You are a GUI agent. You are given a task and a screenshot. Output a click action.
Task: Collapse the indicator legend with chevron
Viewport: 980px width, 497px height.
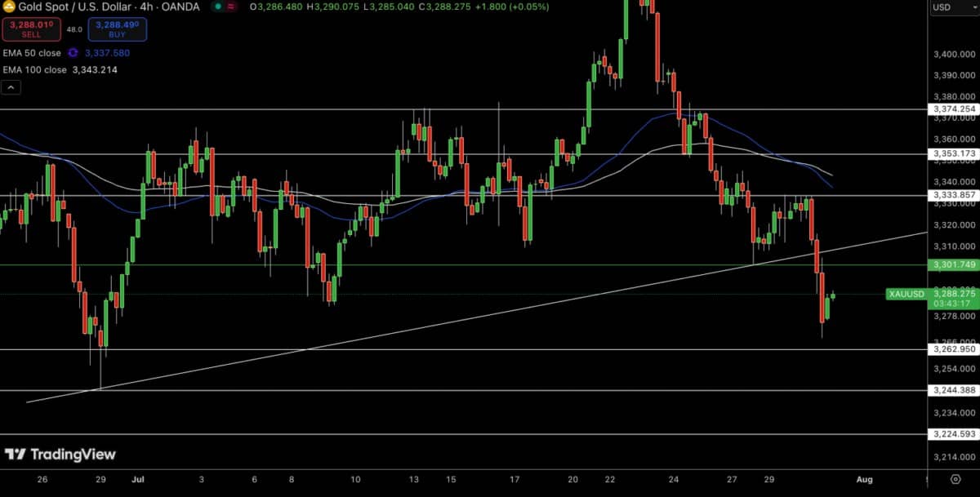pyautogui.click(x=11, y=87)
